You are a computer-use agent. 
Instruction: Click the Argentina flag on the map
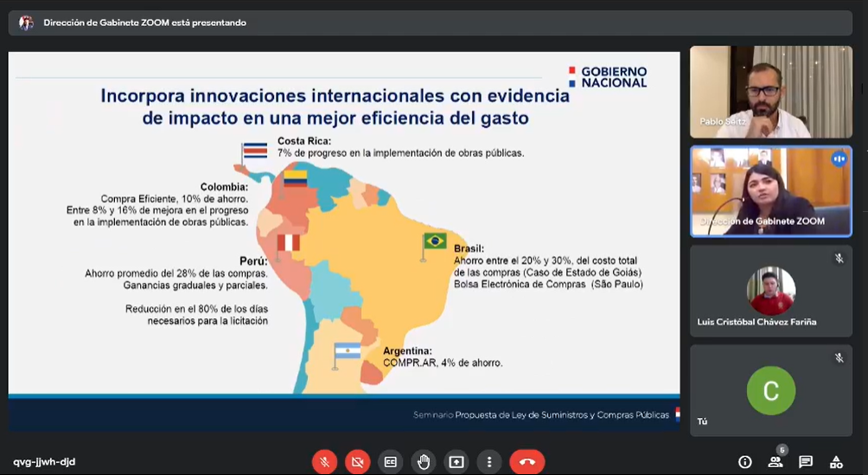pyautogui.click(x=347, y=351)
